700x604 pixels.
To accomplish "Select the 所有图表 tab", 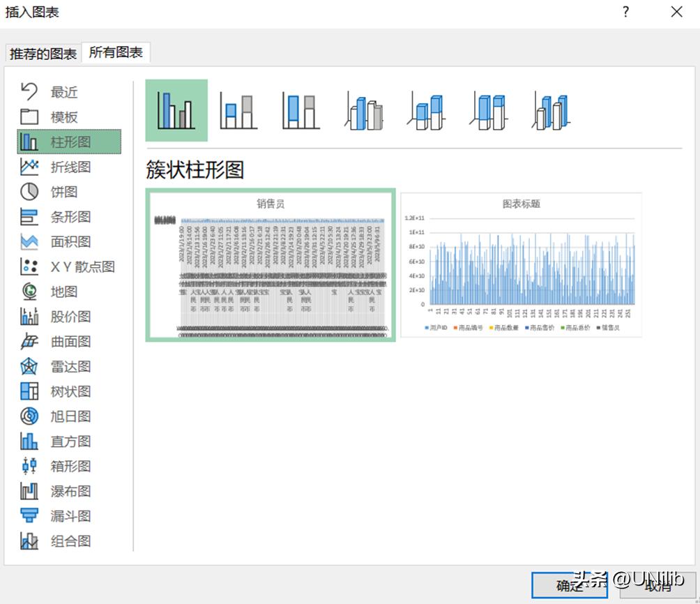I will [116, 52].
